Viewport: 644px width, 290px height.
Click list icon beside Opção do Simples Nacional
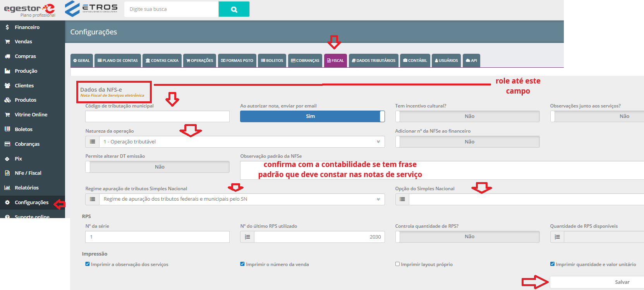click(402, 199)
